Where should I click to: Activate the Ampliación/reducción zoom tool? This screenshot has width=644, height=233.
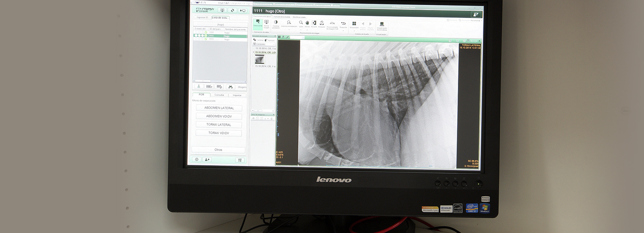[x=289, y=23]
